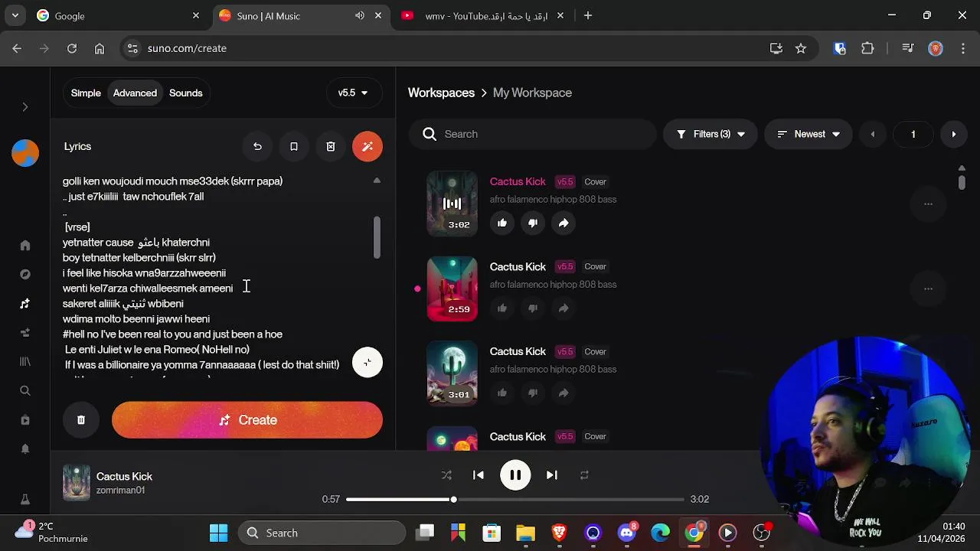Viewport: 980px width, 551px height.
Task: Undo lyrics change
Action: pyautogui.click(x=257, y=146)
